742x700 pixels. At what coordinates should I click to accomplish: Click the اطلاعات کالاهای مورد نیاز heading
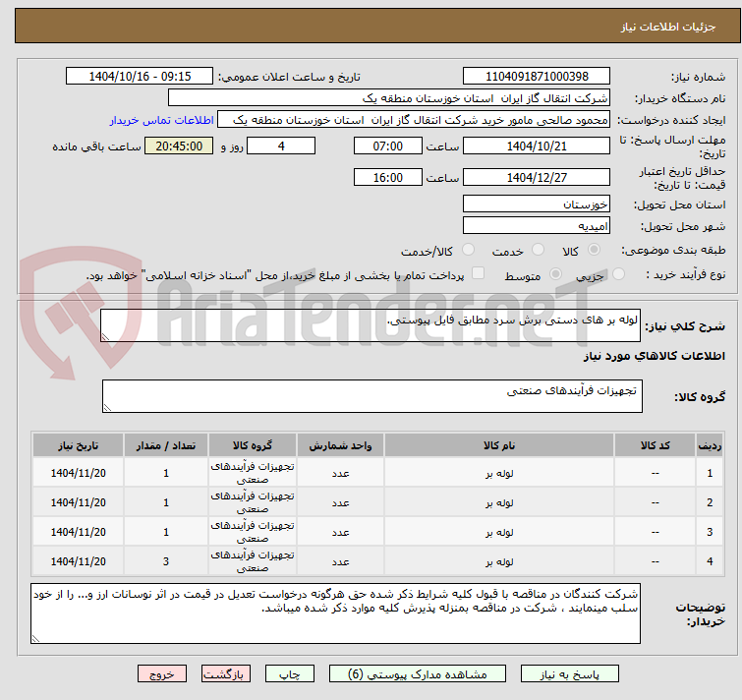coord(654,356)
